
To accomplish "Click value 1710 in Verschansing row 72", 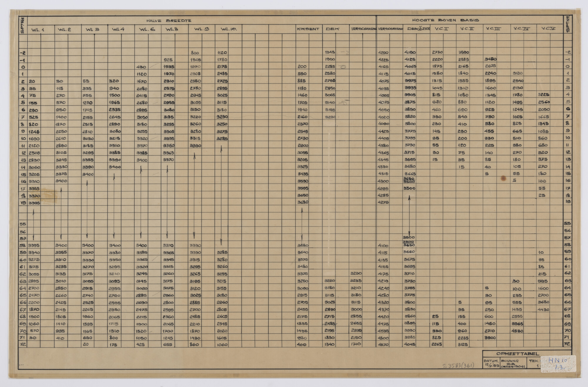I will (356, 344).
